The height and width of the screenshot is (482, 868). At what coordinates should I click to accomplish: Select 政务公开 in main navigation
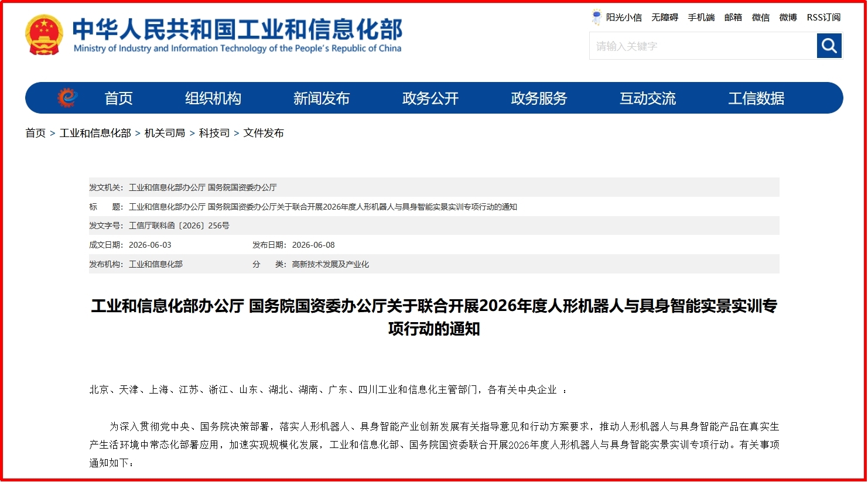430,98
